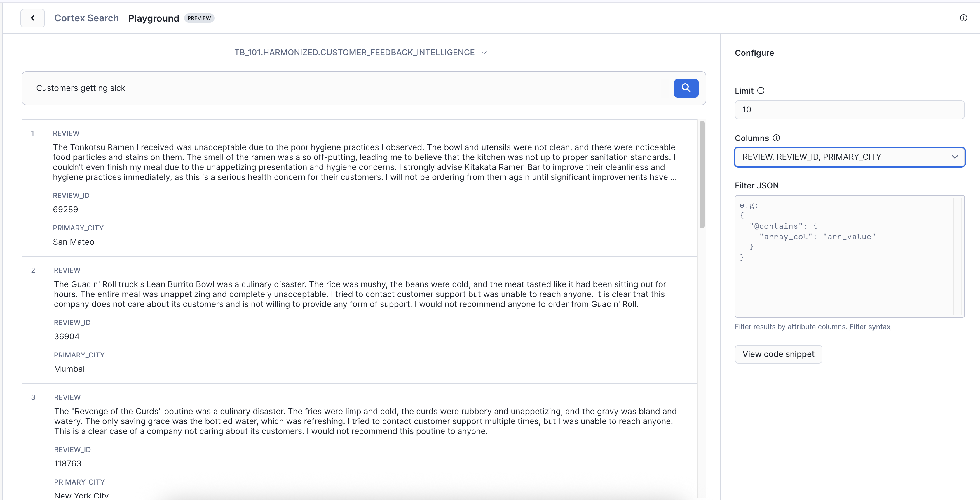The height and width of the screenshot is (500, 980).
Task: Click the info icon next to Limit
Action: 761,91
